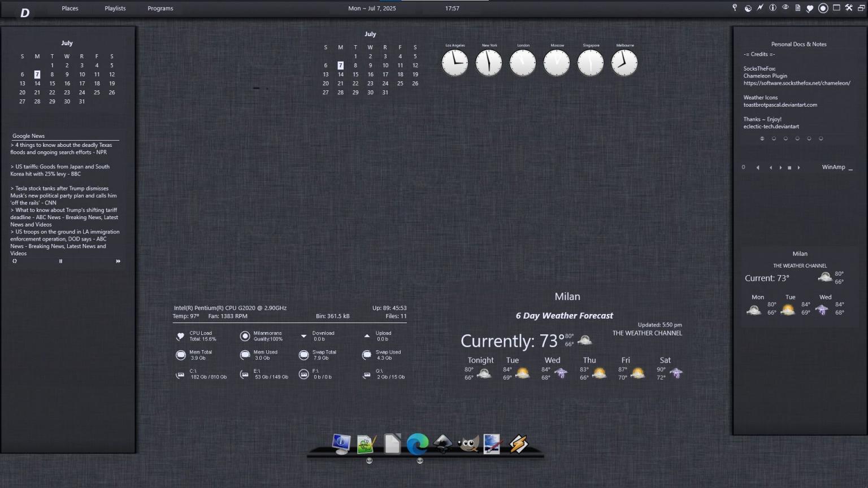
Task: Open Microsoft Edge from the dock
Action: click(x=417, y=444)
